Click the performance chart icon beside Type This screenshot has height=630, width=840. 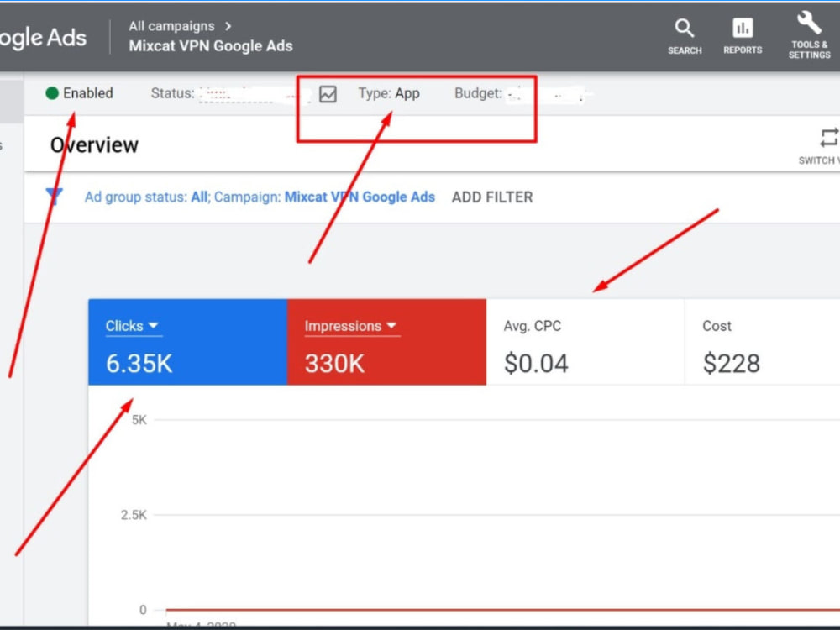coord(328,94)
